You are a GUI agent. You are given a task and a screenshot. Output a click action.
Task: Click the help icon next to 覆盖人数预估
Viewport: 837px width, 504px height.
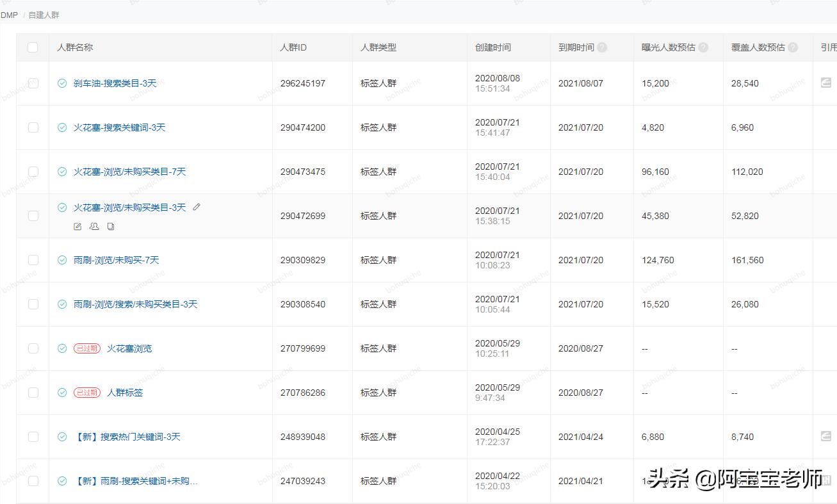pos(793,47)
